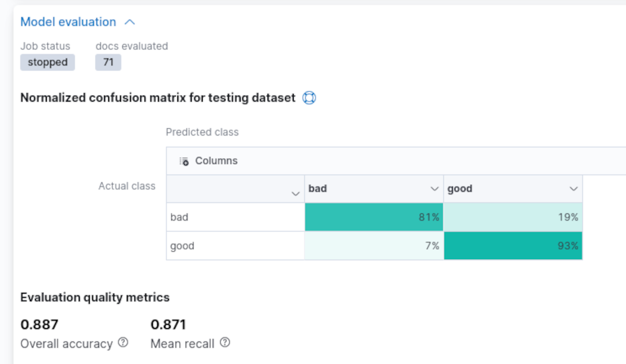Viewport: 626px width, 364px height.
Task: Select the 93% good-good matrix cell
Action: [x=513, y=246]
